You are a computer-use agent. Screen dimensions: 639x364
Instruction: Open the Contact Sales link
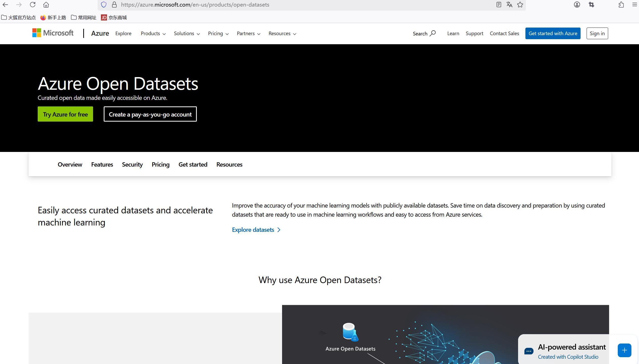tap(504, 33)
